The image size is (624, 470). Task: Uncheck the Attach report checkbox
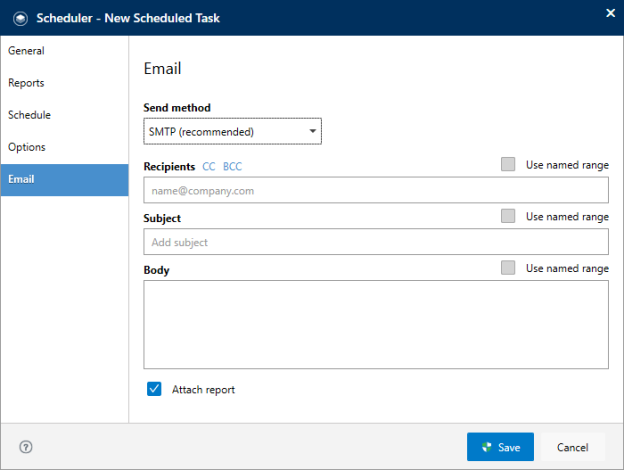[x=154, y=389]
